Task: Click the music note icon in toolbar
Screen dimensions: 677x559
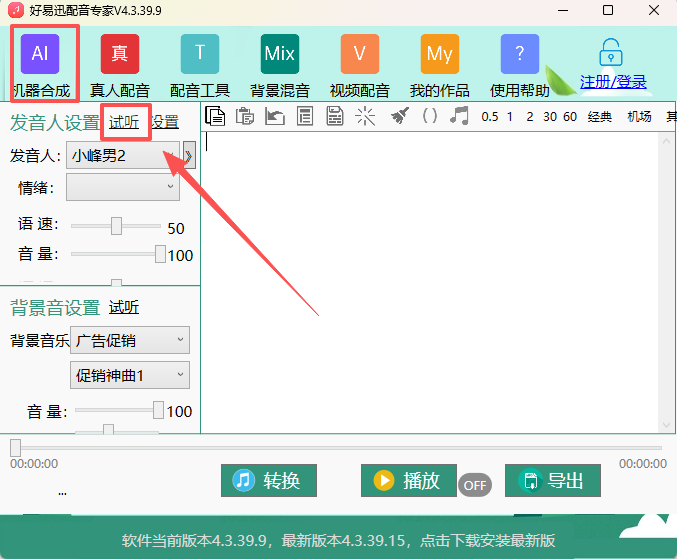Action: (459, 116)
